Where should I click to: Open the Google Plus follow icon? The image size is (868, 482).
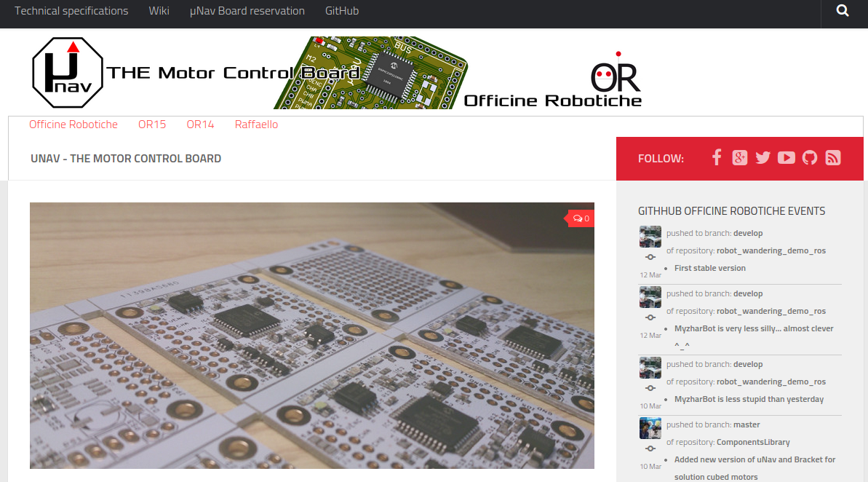click(x=739, y=158)
